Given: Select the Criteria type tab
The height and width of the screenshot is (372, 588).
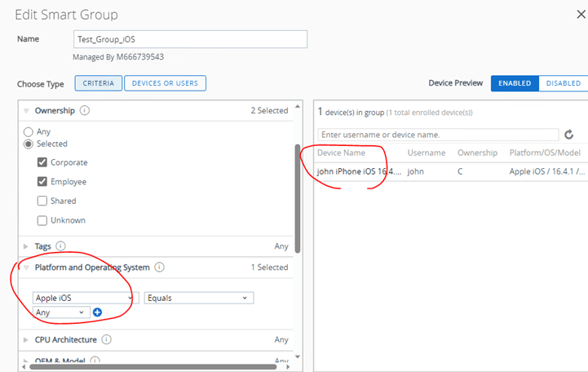Looking at the screenshot, I should (x=99, y=83).
